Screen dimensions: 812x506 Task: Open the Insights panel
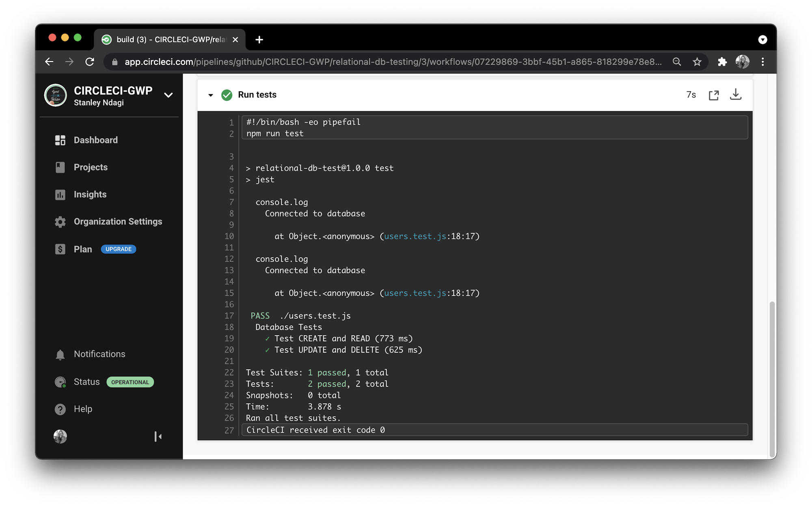pyautogui.click(x=90, y=194)
